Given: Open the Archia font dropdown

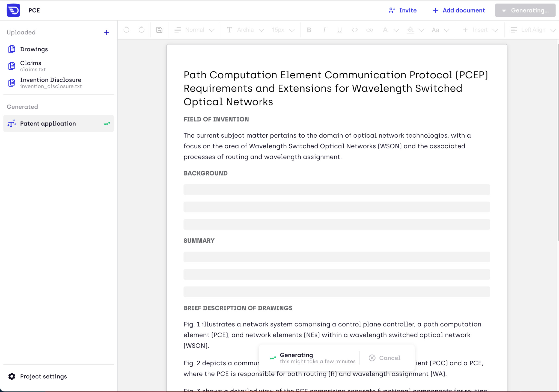Looking at the screenshot, I should coord(245,30).
